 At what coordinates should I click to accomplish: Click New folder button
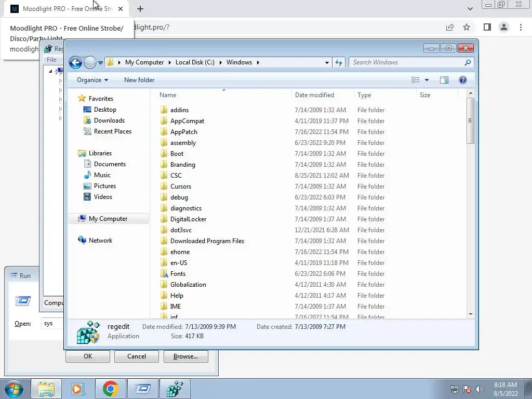click(139, 80)
